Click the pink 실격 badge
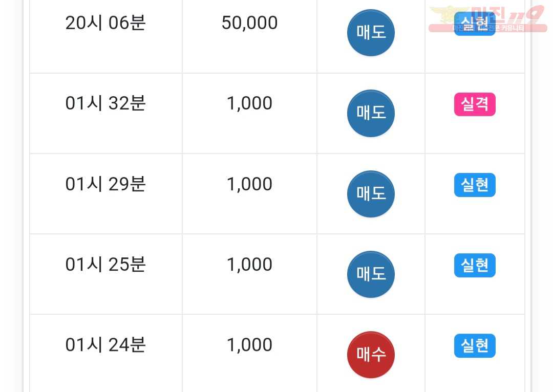Screen dimensions: 553x392 point(475,104)
